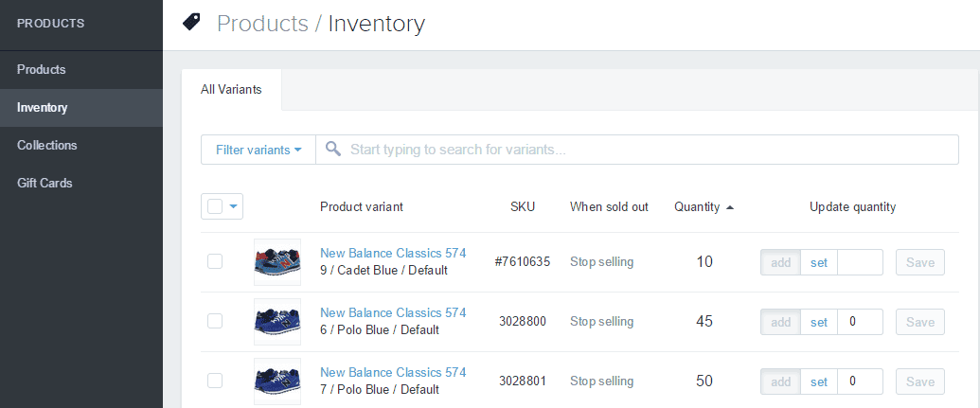The width and height of the screenshot is (980, 408).
Task: Click the quantity value 45
Action: tap(704, 321)
